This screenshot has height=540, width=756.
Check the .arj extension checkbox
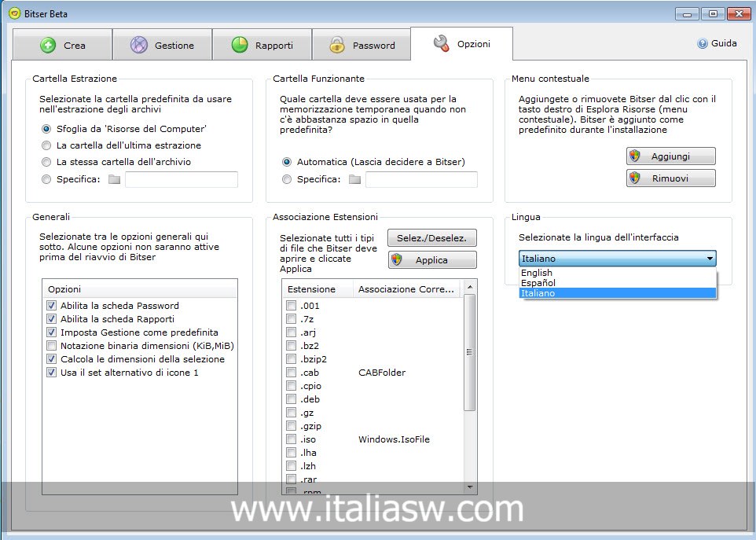click(292, 332)
